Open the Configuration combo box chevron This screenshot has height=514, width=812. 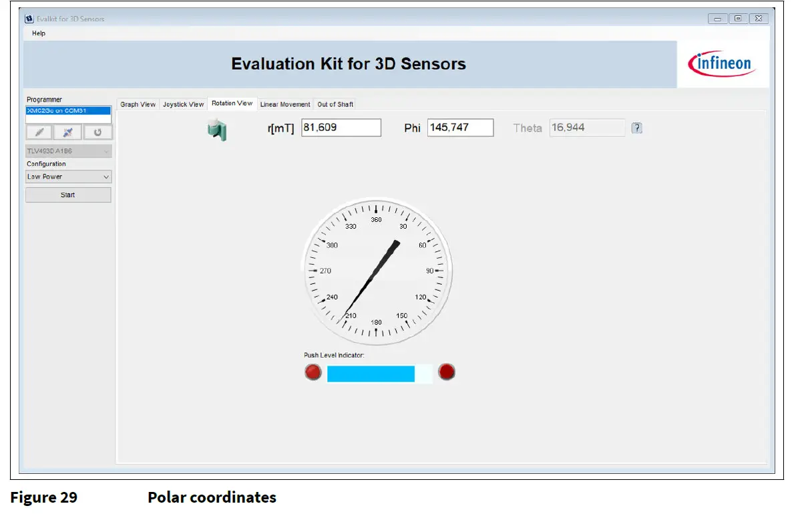[x=107, y=176]
